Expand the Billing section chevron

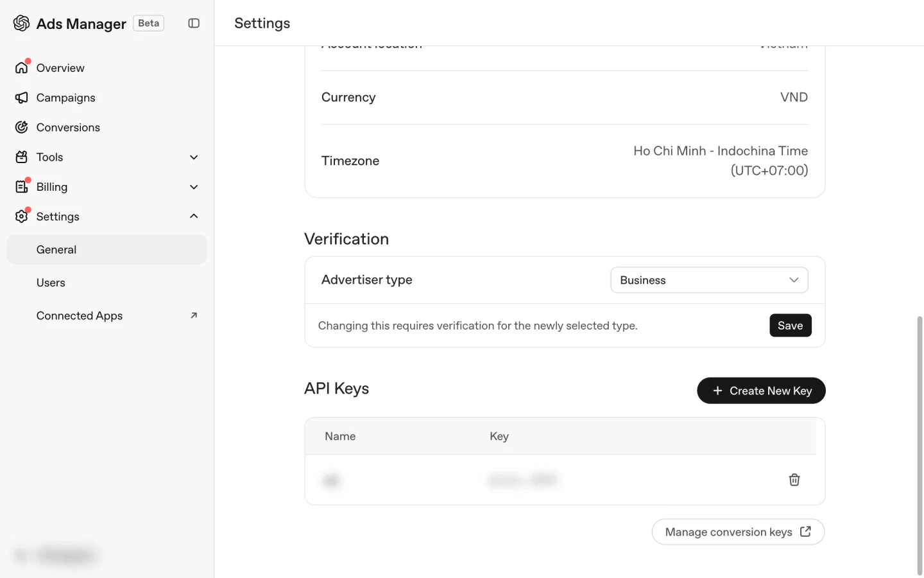(194, 187)
